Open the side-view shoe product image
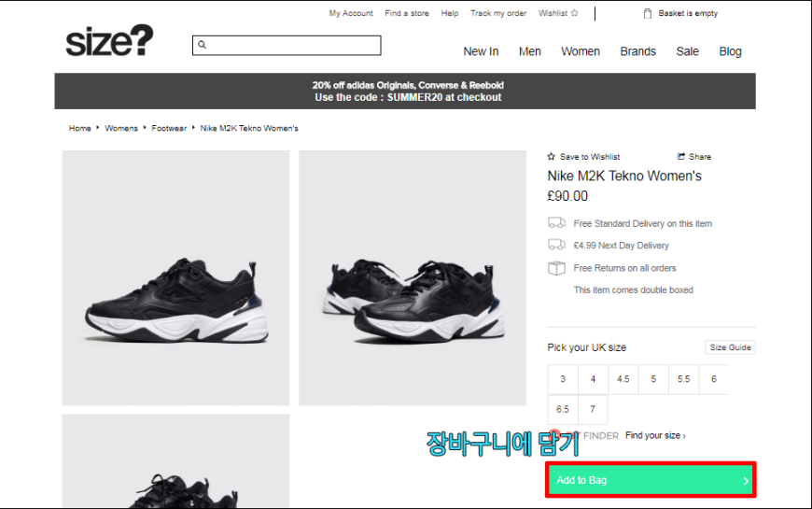Image resolution: width=812 pixels, height=509 pixels. 175,277
